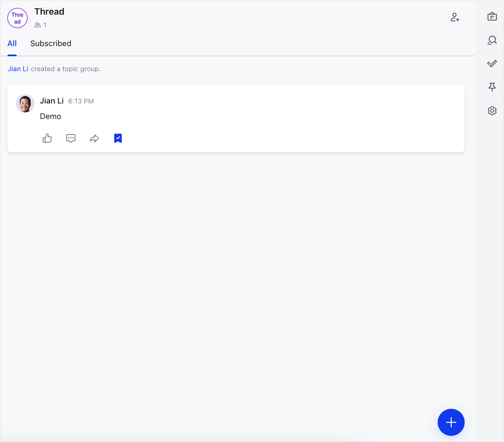Toggle subscription bookmark on Demo post
Image resolution: width=504 pixels, height=442 pixels.
click(118, 138)
